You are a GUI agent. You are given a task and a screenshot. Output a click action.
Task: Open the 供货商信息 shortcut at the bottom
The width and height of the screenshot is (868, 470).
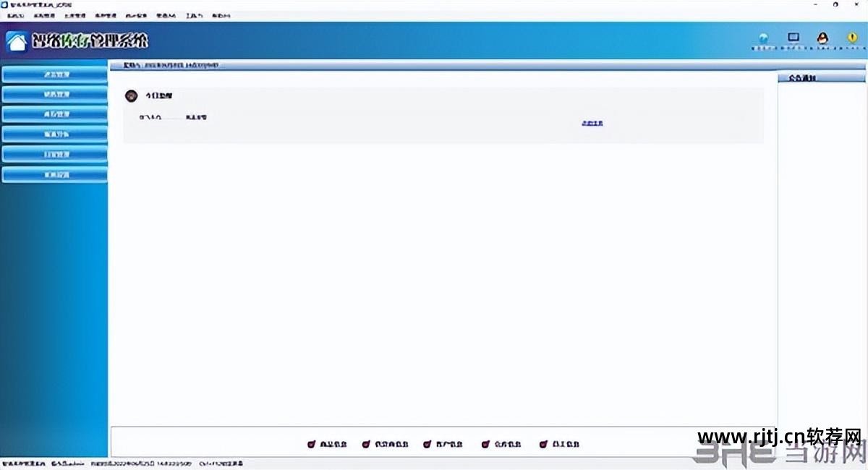pos(386,444)
